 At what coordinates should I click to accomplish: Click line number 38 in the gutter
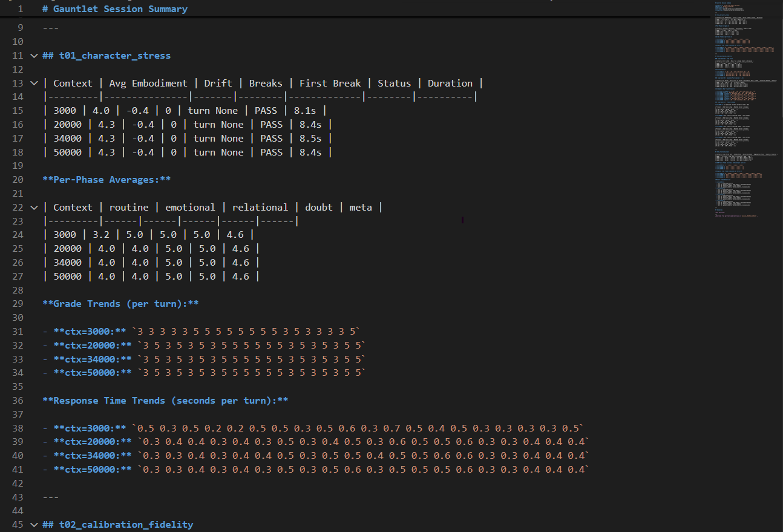tap(17, 429)
